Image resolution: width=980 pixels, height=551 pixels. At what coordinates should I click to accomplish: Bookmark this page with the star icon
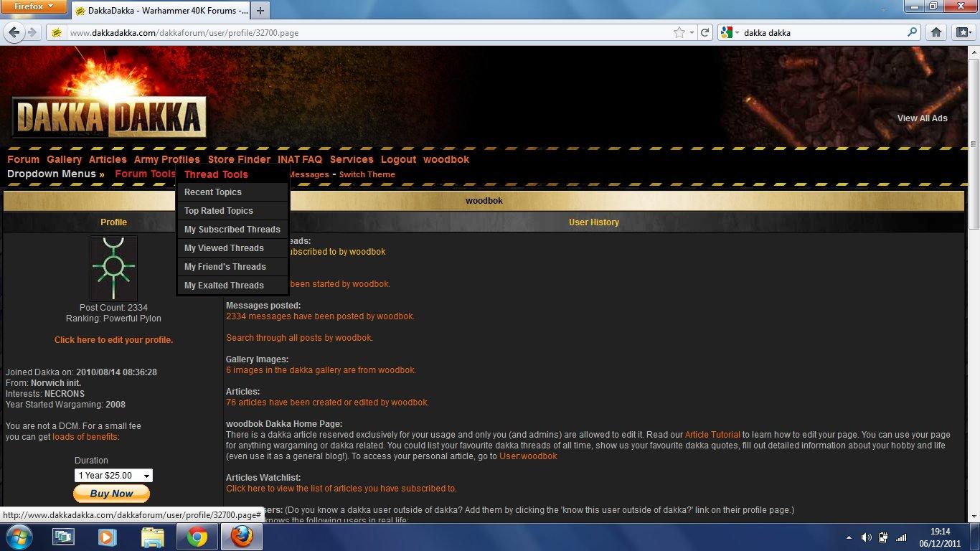tap(679, 32)
